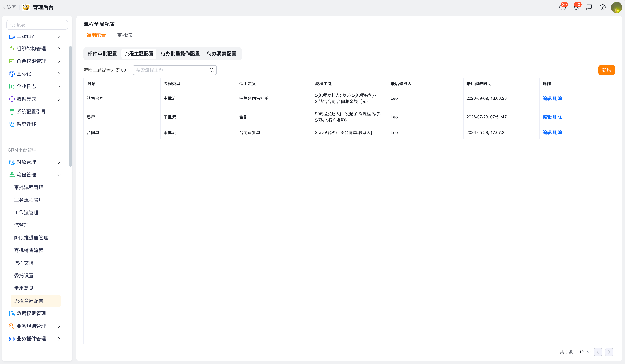Click the help question mark icon in header
This screenshot has width=625, height=364.
(602, 7)
